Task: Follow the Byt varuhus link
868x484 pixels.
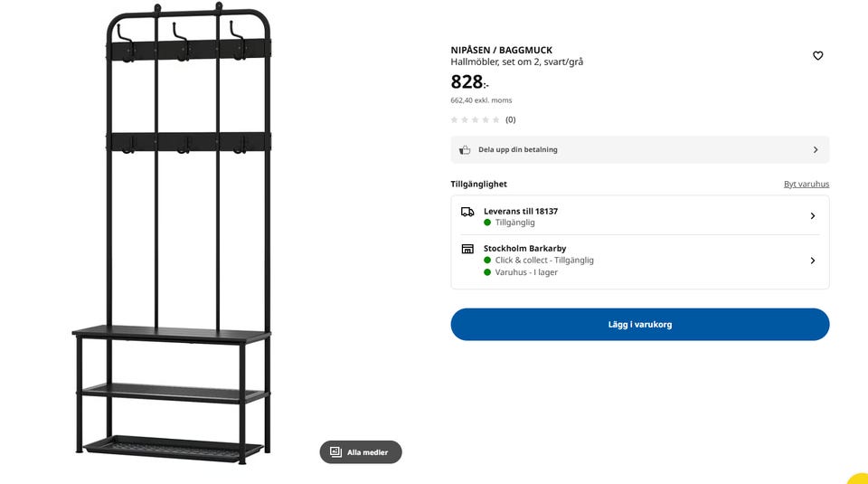Action: [806, 185]
